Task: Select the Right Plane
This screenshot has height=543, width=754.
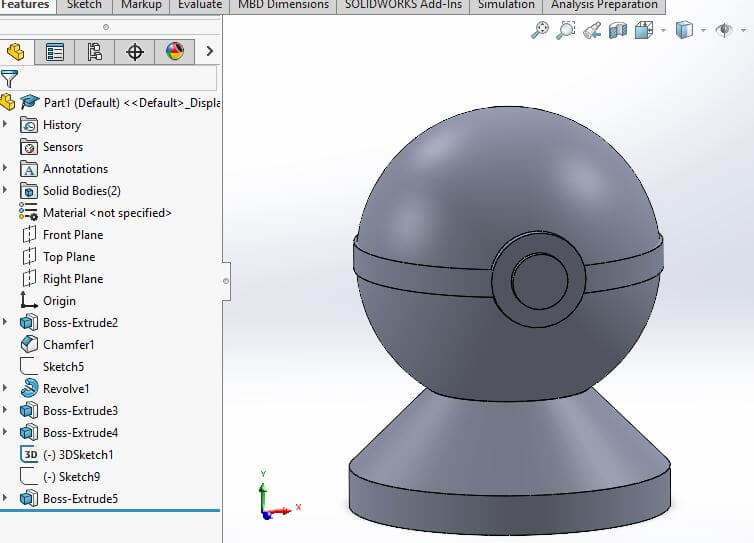Action: pyautogui.click(x=73, y=279)
